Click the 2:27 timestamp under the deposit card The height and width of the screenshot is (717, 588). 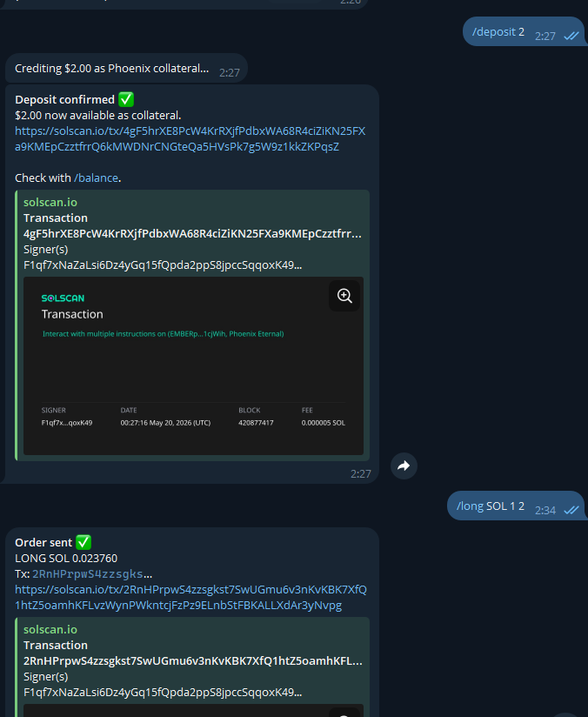pos(361,473)
